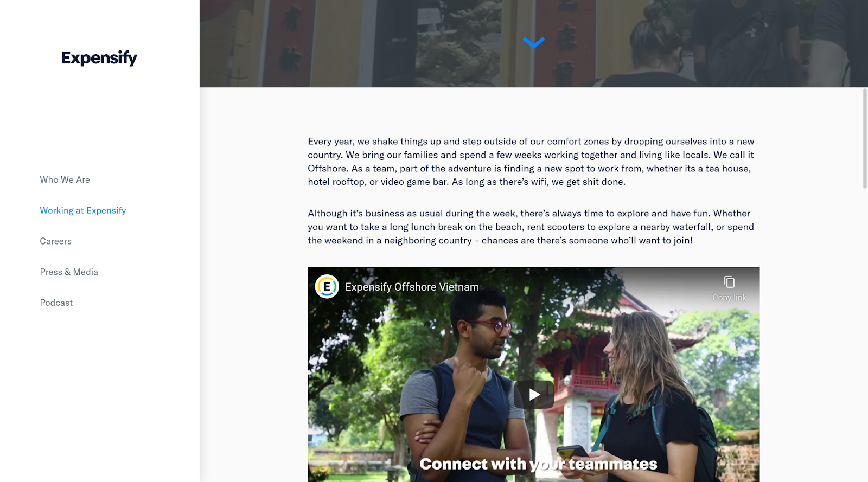Viewport: 868px width, 482px height.
Task: Click the Connect with your teammates caption
Action: (538, 464)
